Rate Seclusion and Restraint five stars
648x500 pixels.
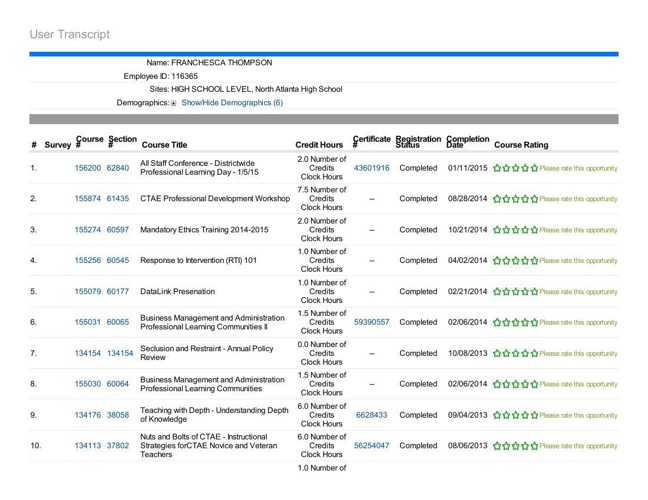534,353
